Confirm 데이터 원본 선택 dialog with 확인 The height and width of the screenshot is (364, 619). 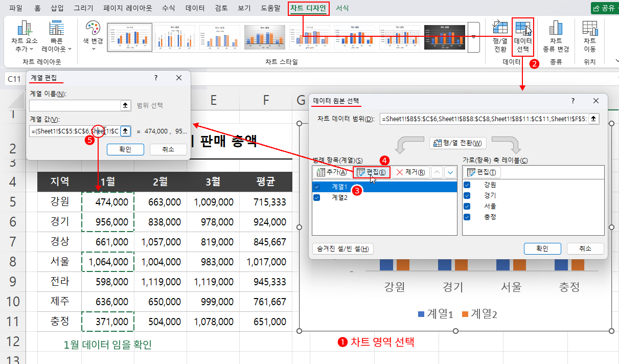[x=542, y=248]
